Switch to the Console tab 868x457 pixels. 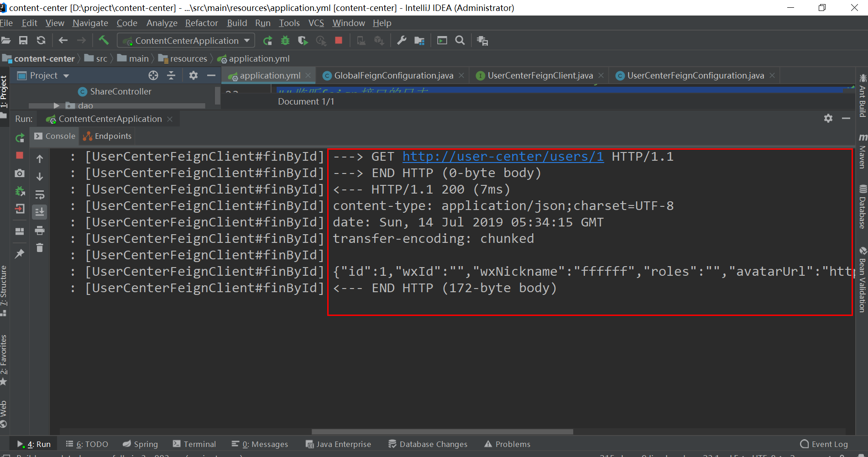(x=55, y=136)
